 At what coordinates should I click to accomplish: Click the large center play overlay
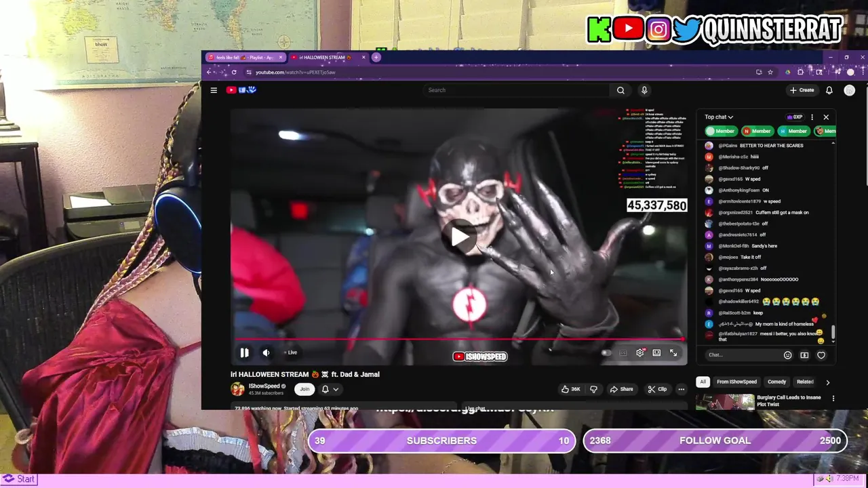pyautogui.click(x=460, y=237)
